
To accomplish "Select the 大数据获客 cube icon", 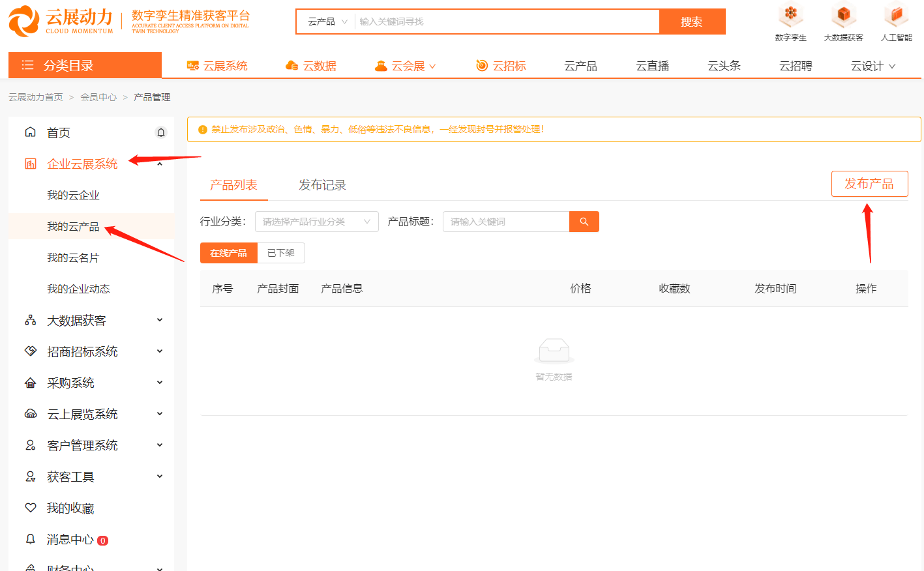I will [843, 20].
